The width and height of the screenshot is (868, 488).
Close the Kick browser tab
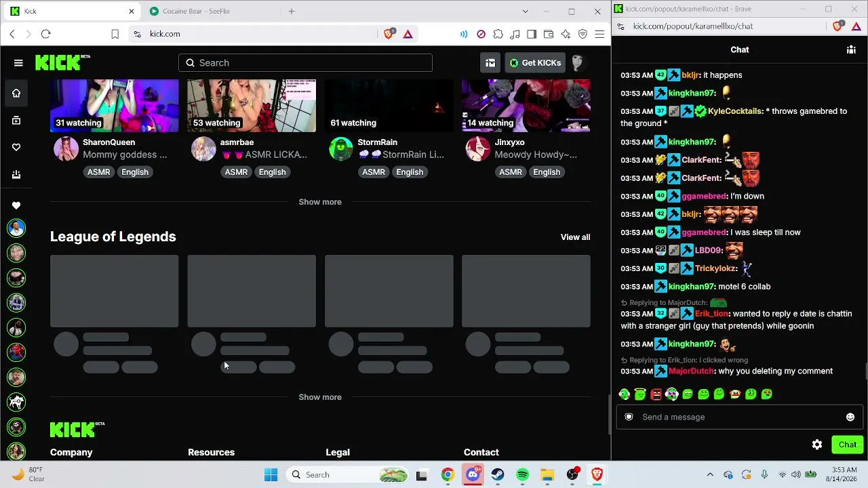[x=132, y=12]
